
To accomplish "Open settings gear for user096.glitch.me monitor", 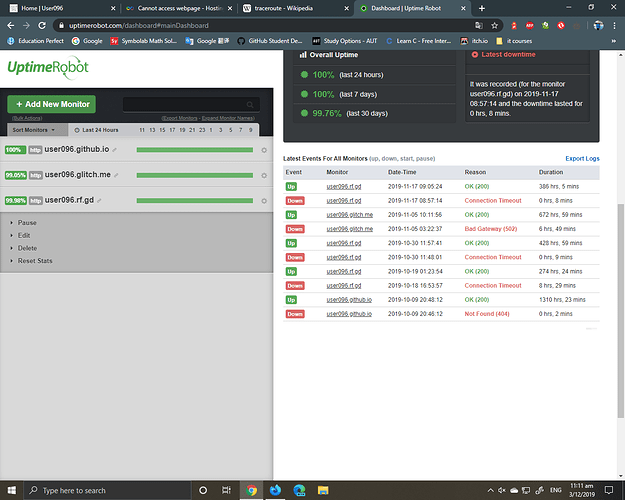I will pyautogui.click(x=264, y=175).
